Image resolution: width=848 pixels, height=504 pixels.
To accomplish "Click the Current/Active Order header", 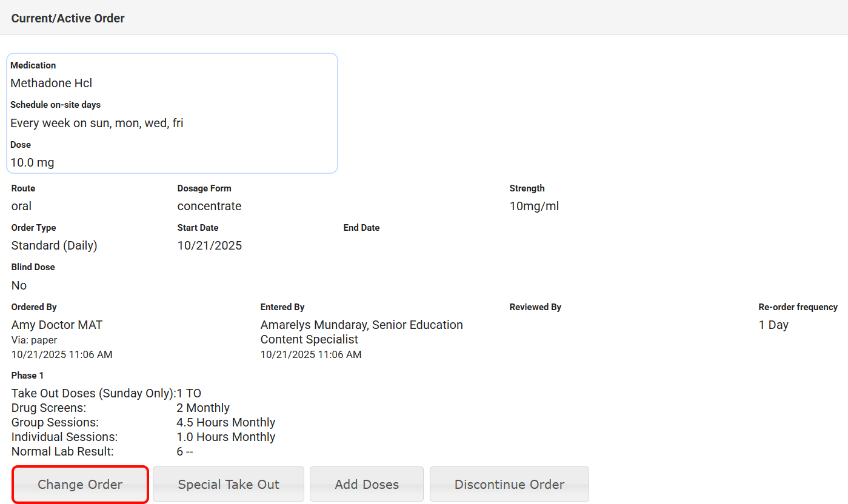I will 68,18.
